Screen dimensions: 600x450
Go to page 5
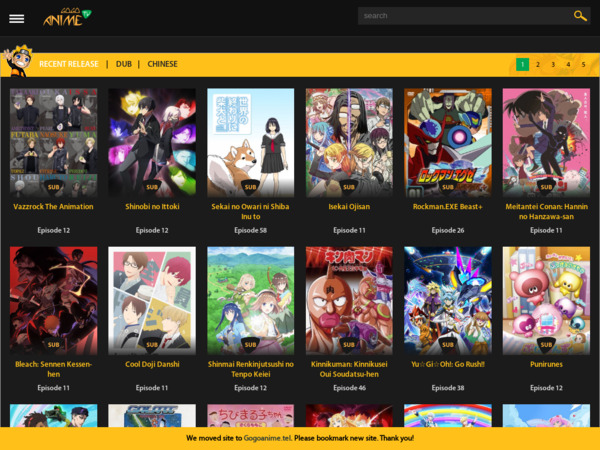(x=583, y=64)
